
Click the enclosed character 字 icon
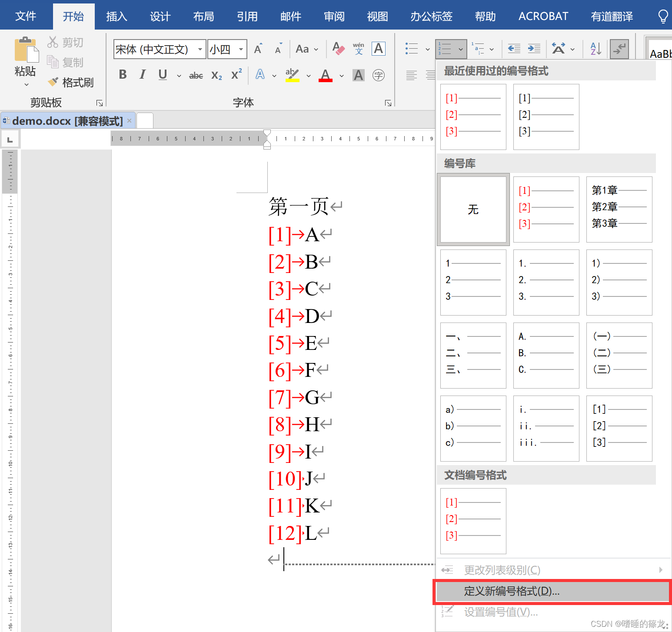pos(379,75)
